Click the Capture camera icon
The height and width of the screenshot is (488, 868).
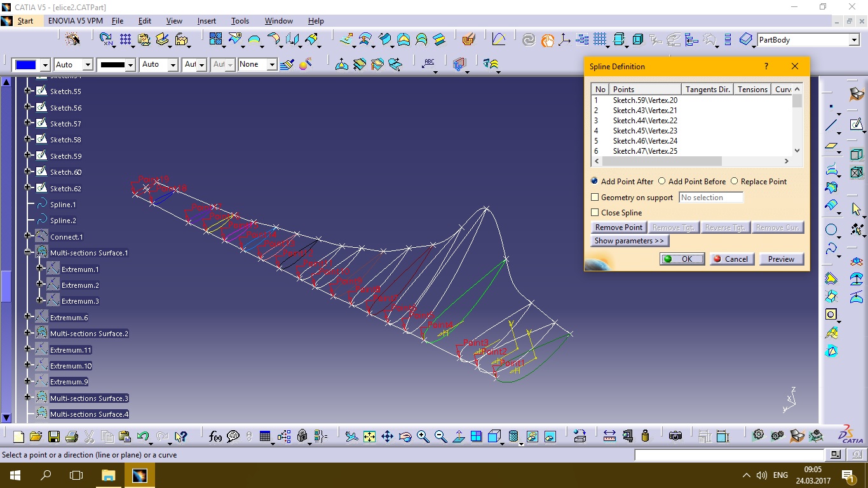675,437
